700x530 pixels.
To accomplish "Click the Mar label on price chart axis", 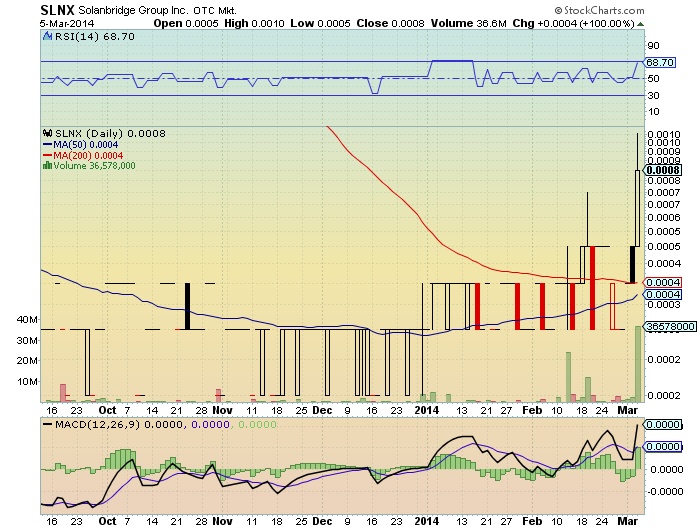I will tap(627, 410).
